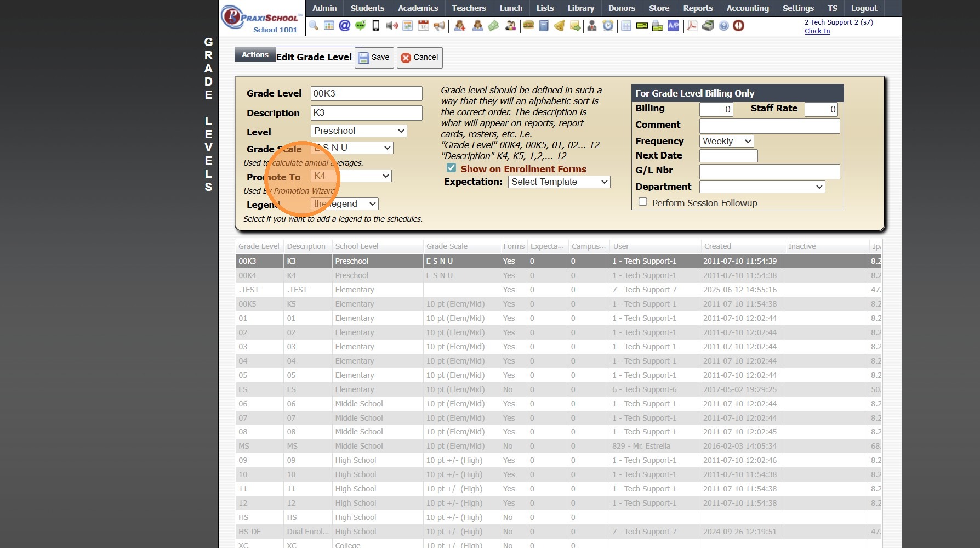Click the blue help question mark icon

[723, 25]
